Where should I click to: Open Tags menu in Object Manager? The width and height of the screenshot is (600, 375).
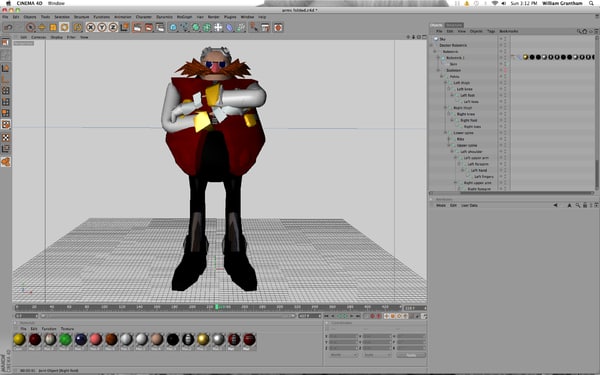click(x=491, y=31)
